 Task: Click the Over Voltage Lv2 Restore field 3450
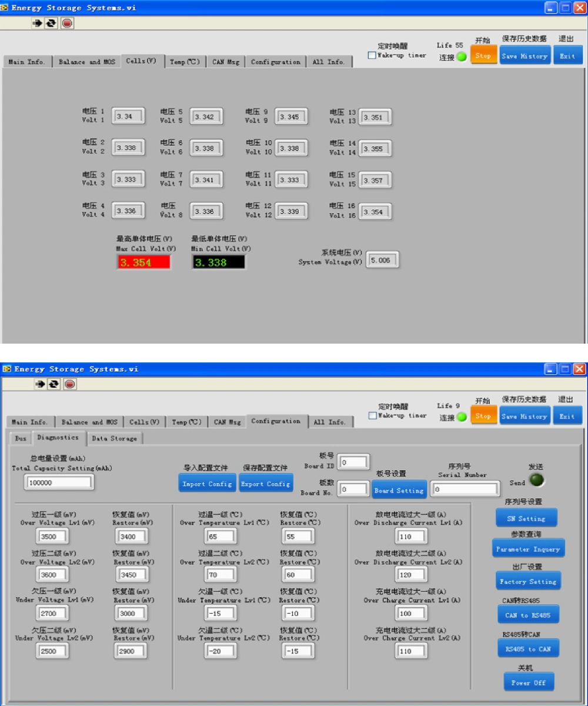pyautogui.click(x=132, y=575)
